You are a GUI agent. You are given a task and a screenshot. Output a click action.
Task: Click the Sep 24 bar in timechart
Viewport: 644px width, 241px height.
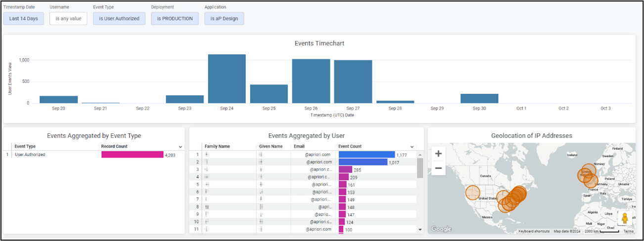(x=227, y=79)
